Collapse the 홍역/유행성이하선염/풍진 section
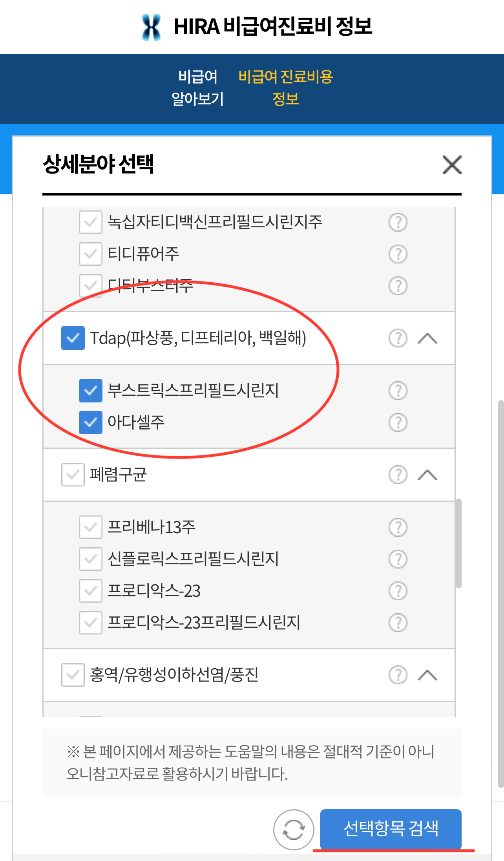 click(x=427, y=675)
